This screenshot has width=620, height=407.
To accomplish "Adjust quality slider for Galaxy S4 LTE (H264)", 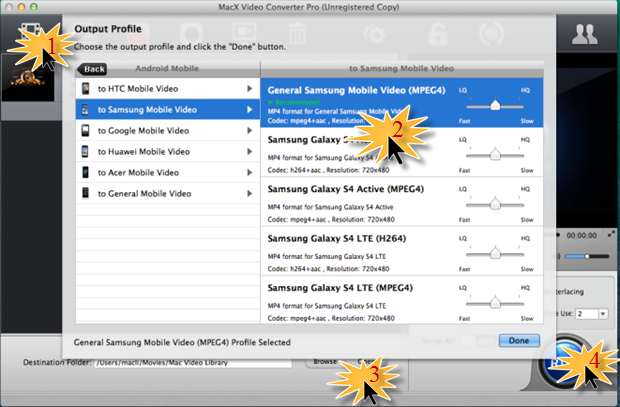I will 495,254.
